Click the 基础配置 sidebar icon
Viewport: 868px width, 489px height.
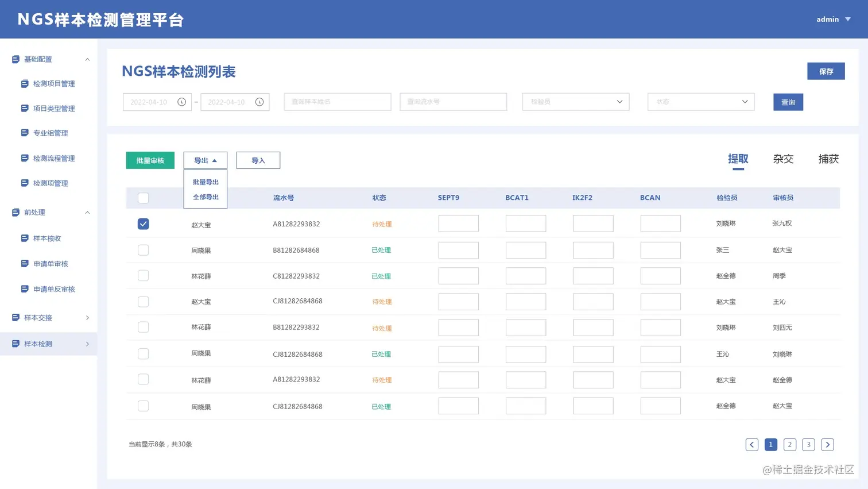coord(15,59)
